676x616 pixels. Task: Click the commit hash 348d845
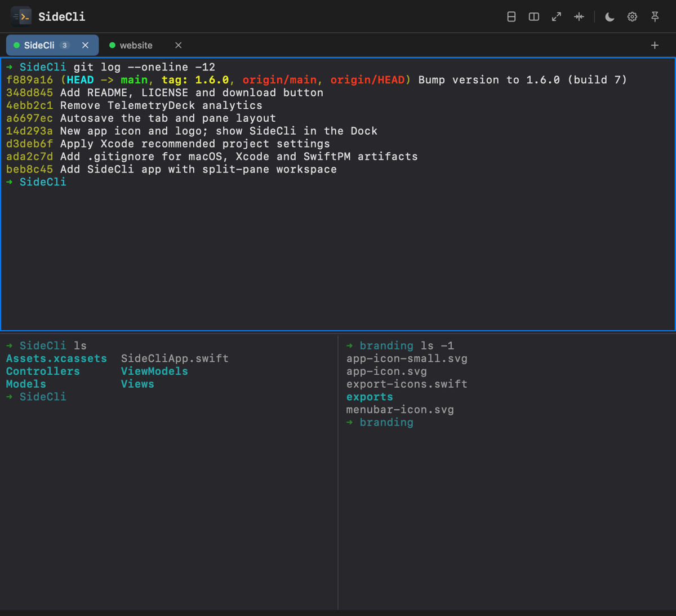(x=29, y=92)
